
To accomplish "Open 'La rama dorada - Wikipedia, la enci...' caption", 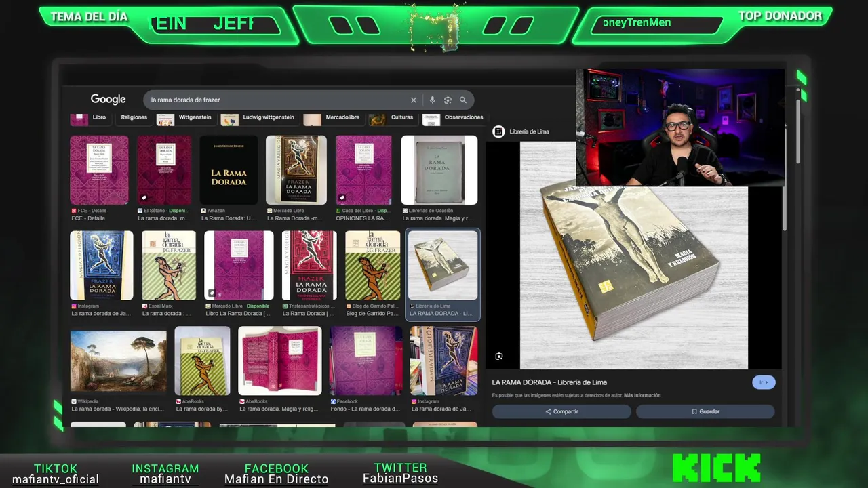I will pos(119,409).
